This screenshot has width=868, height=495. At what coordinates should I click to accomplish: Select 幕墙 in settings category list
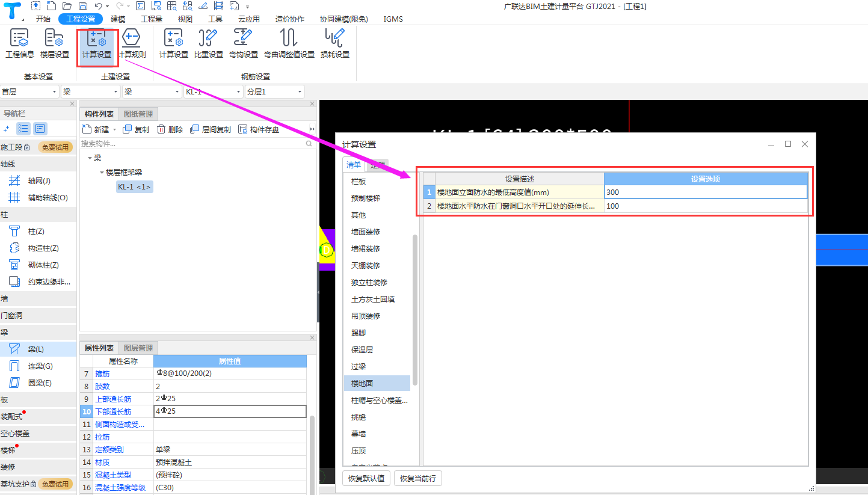(x=359, y=434)
